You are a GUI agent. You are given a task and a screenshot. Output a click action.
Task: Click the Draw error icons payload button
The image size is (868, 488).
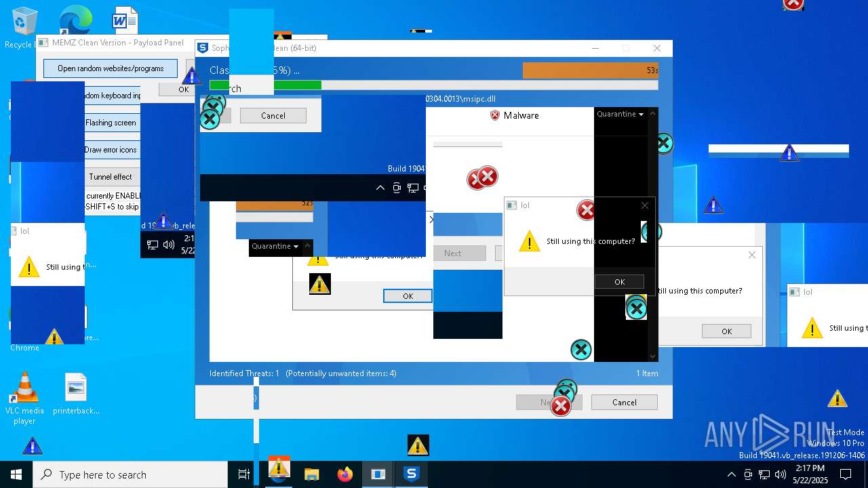(x=112, y=150)
